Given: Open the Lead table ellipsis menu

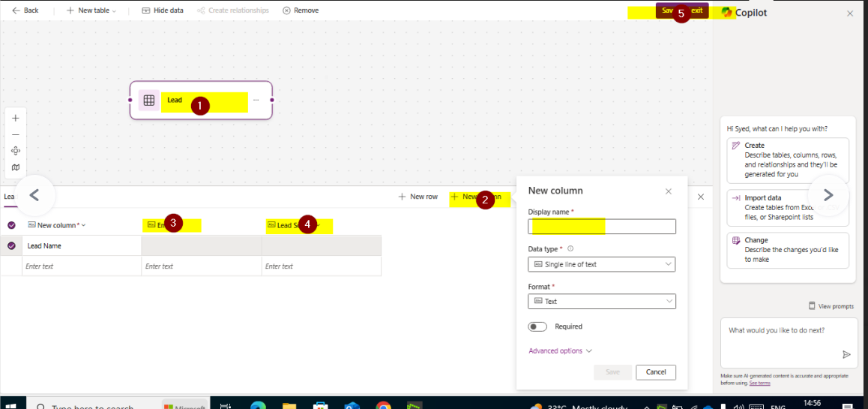Looking at the screenshot, I should coord(256,100).
